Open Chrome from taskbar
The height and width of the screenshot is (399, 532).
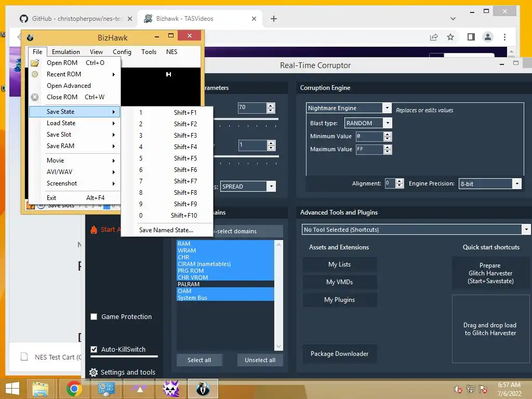[x=74, y=389]
